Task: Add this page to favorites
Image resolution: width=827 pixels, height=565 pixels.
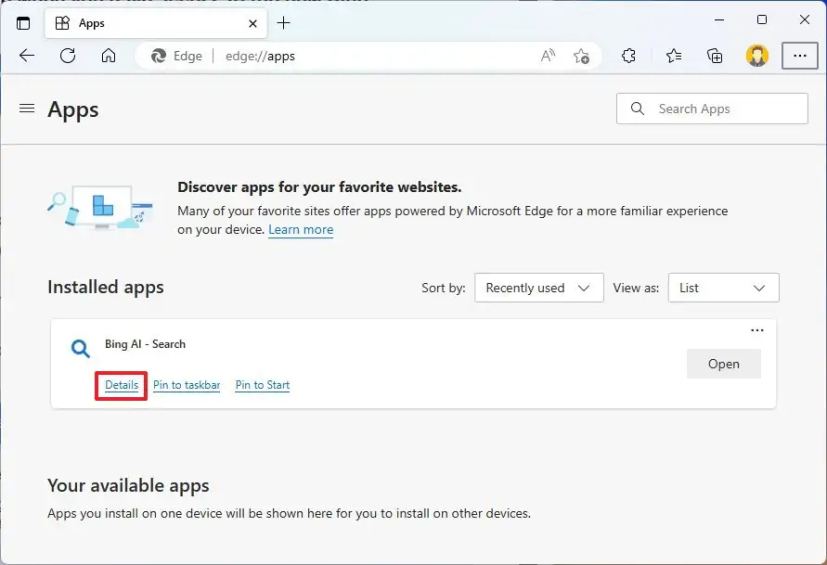Action: coord(581,55)
